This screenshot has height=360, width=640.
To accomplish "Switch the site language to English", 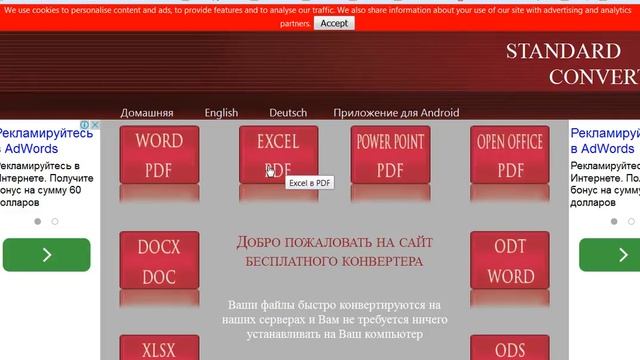I will point(221,113).
